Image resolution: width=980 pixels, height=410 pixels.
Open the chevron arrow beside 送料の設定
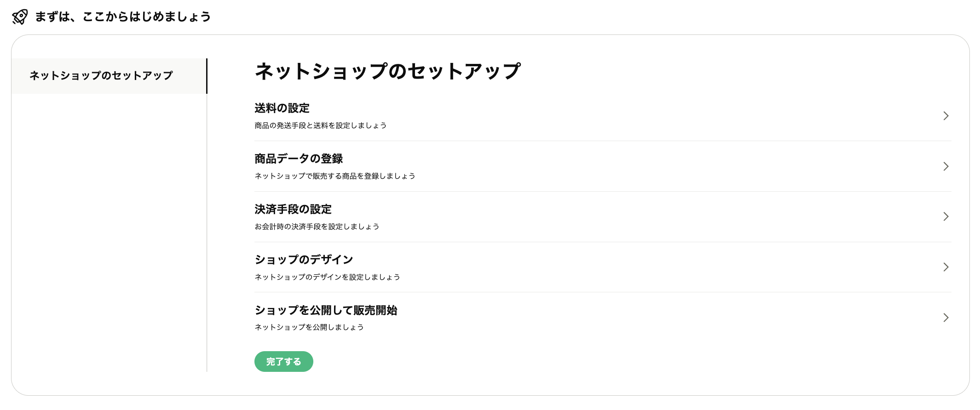(945, 116)
